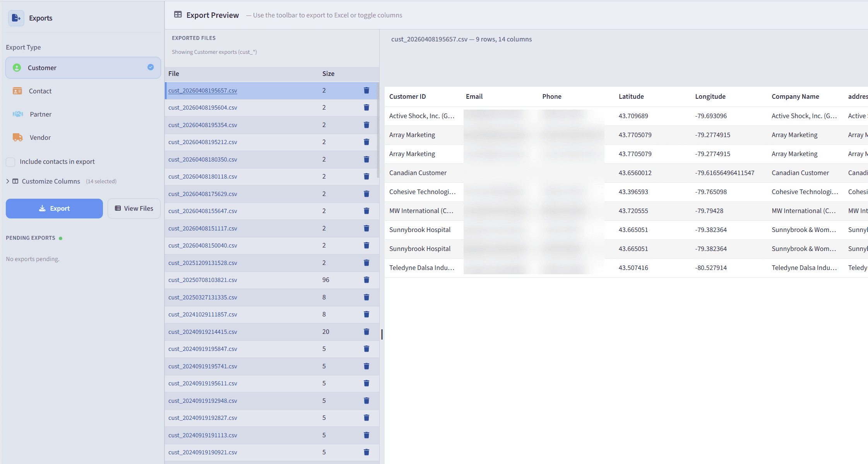Open file link cust_20260408195604.csv

pyautogui.click(x=203, y=107)
